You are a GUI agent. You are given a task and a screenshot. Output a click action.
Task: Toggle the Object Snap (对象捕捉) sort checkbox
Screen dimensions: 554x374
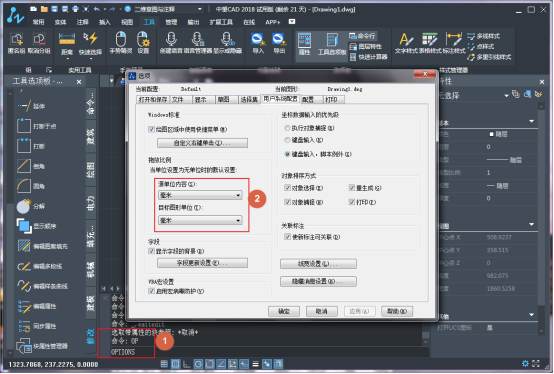[287, 202]
